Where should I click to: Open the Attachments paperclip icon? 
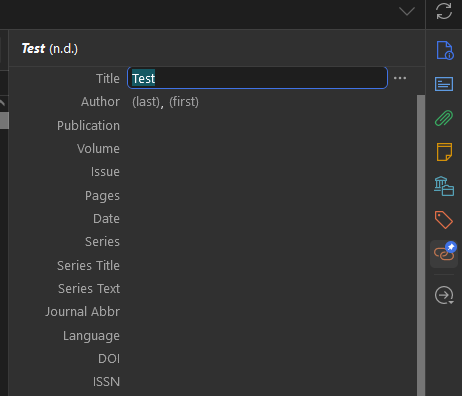tap(444, 118)
